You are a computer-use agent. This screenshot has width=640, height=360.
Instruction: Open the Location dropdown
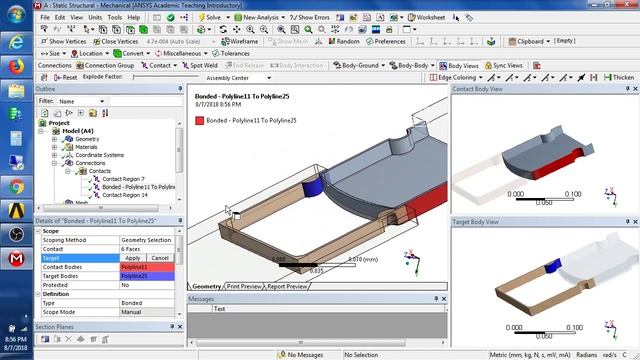[x=90, y=53]
